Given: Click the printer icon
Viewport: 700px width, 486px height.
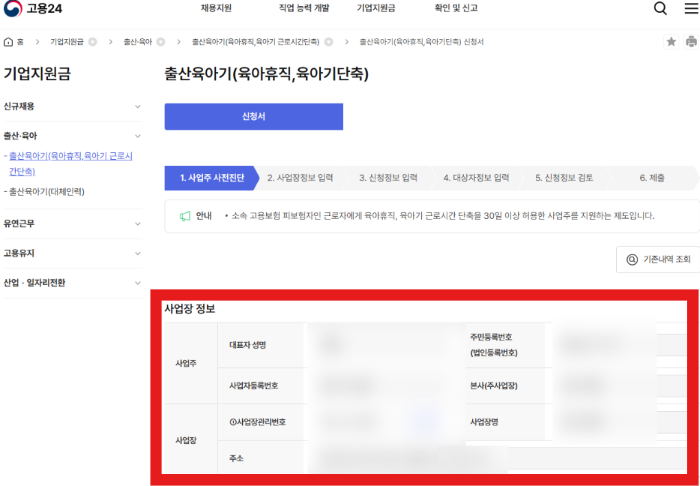Looking at the screenshot, I should pyautogui.click(x=691, y=42).
